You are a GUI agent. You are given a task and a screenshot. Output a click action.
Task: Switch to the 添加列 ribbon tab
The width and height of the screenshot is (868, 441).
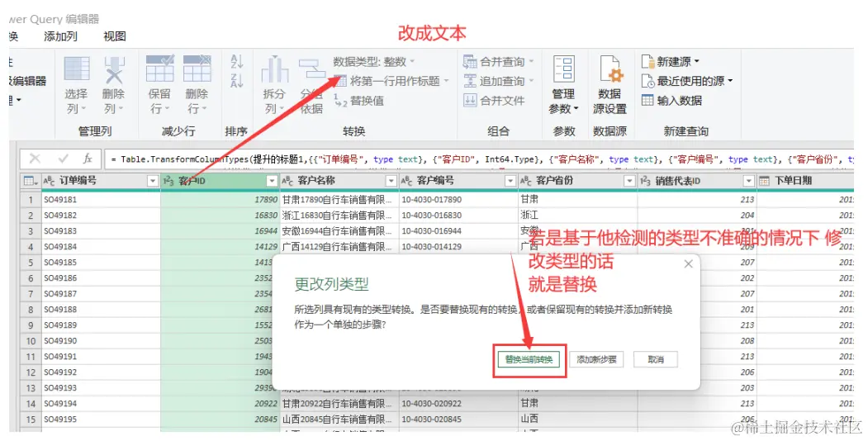(x=60, y=36)
